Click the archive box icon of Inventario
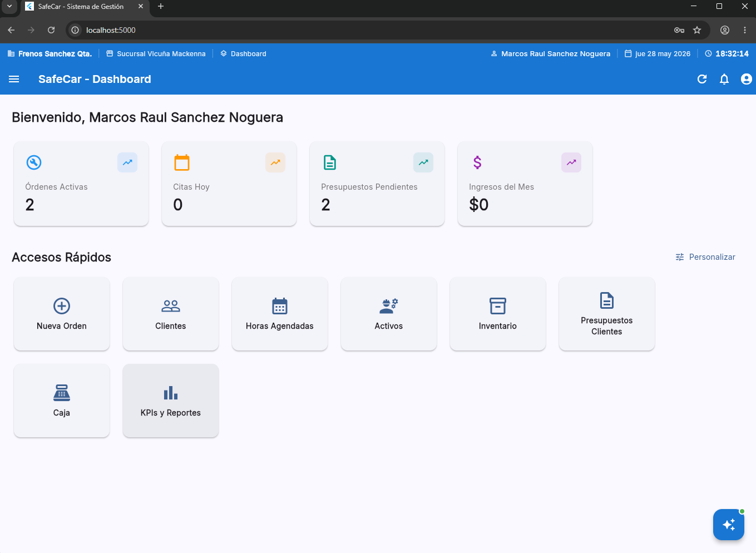Viewport: 756px width, 553px height. coord(498,306)
